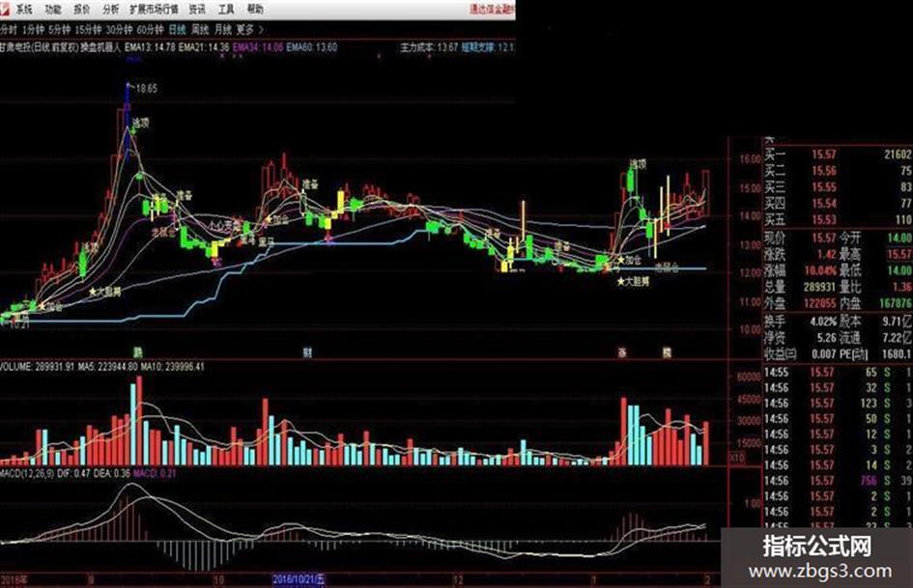Click the EMA21: 14.36 indicator label
The image size is (913, 588).
tap(204, 47)
